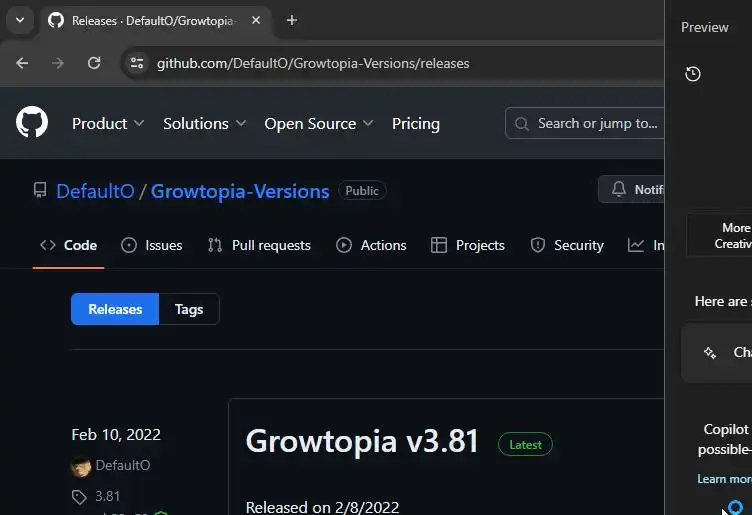Open the Growtopia v3.81 release title
The image size is (752, 515).
pyautogui.click(x=363, y=441)
